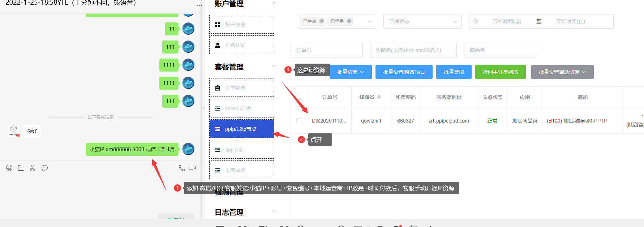644x227 pixels.
Task: Click the 批量提取 button
Action: click(454, 72)
